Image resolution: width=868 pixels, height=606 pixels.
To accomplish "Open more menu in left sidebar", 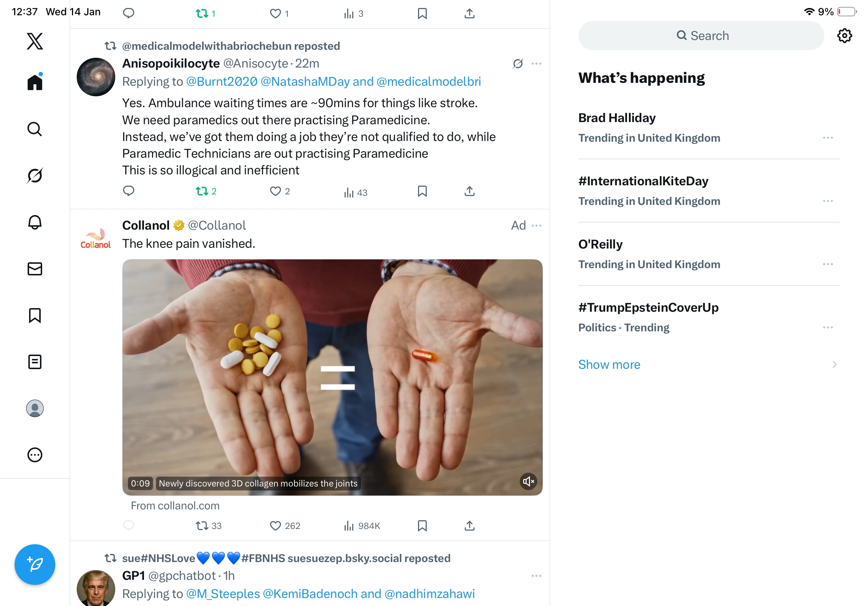I will (35, 455).
